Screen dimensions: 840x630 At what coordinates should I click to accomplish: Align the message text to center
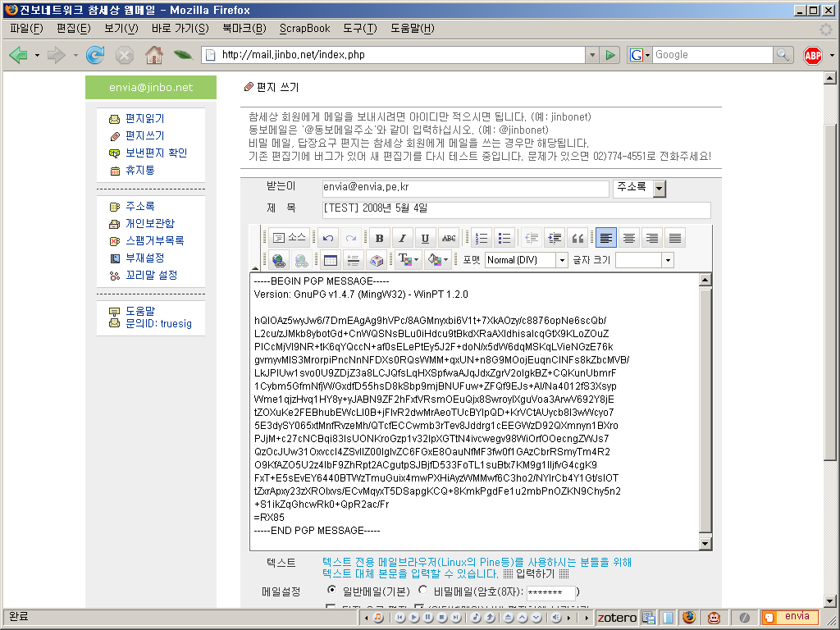point(628,238)
